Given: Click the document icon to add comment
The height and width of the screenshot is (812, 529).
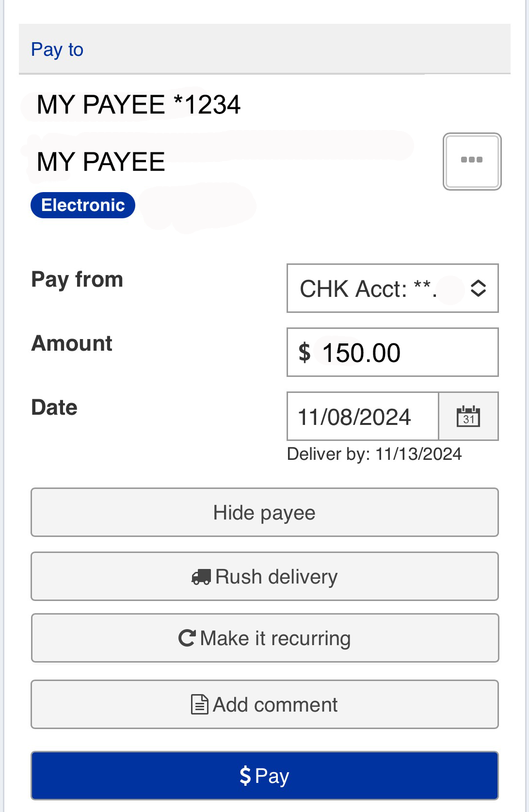Looking at the screenshot, I should (199, 704).
